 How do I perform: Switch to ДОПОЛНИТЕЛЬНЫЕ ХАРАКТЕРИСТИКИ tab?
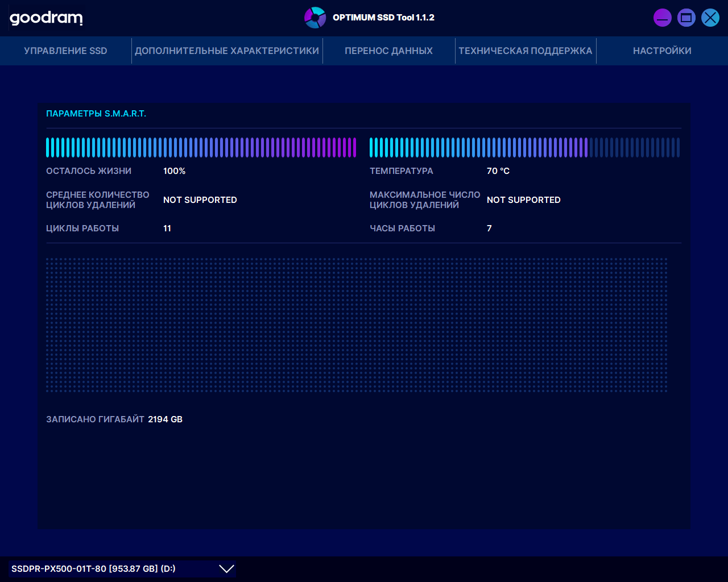[227, 51]
